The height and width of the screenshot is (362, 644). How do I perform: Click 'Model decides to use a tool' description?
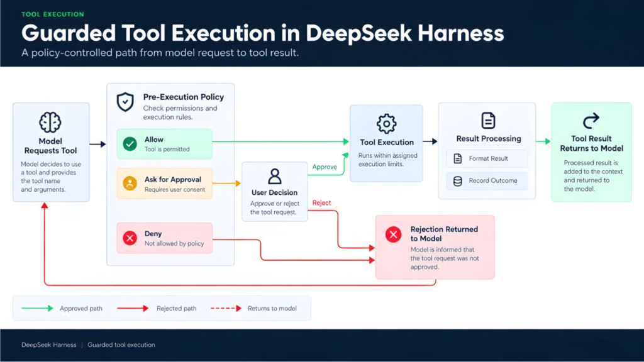point(51,177)
